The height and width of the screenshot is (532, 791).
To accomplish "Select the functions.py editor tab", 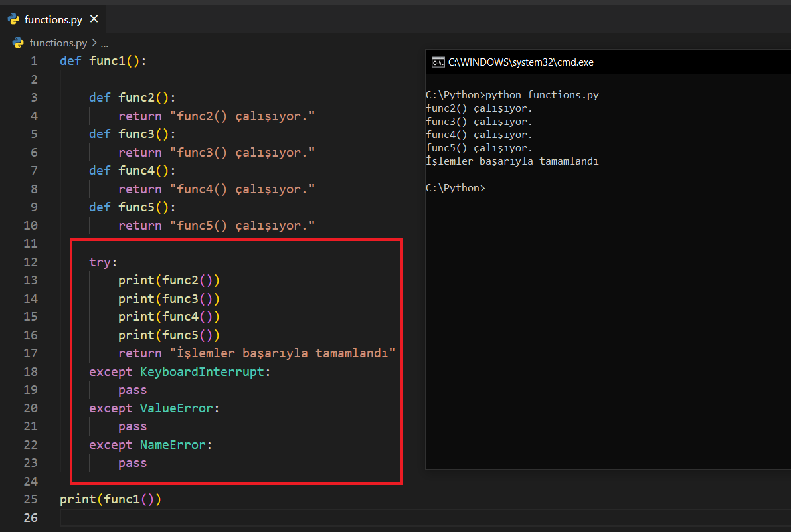I will [x=53, y=19].
